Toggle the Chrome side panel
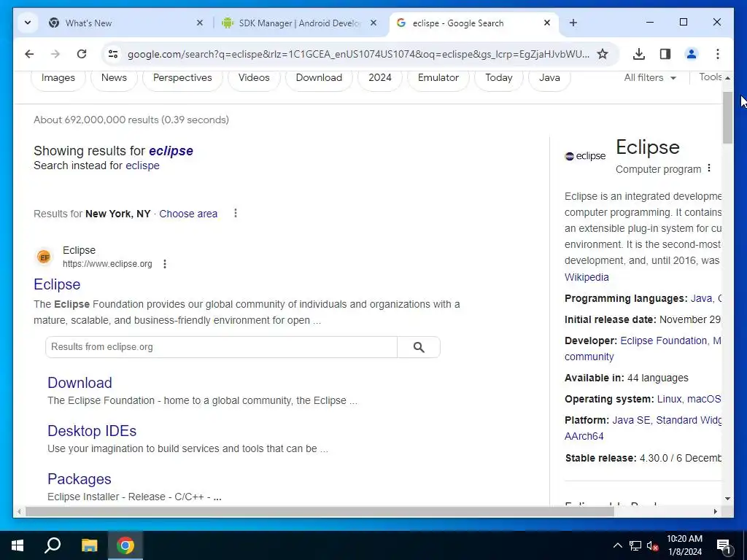The image size is (747, 560). coord(665,54)
